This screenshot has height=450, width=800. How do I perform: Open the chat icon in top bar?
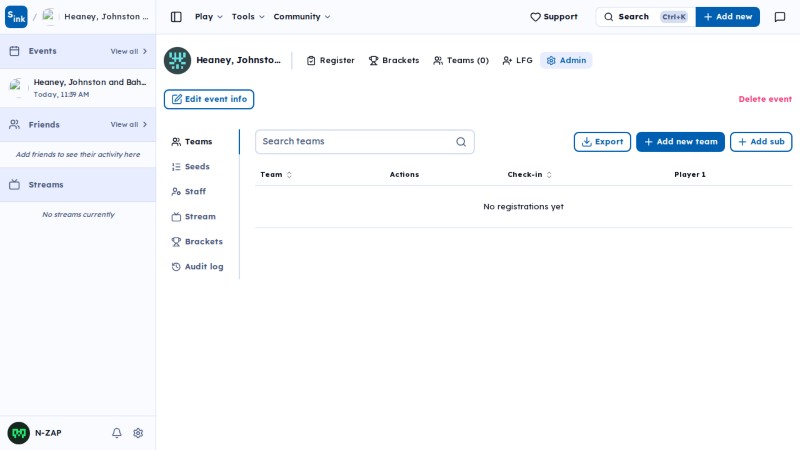tap(780, 17)
